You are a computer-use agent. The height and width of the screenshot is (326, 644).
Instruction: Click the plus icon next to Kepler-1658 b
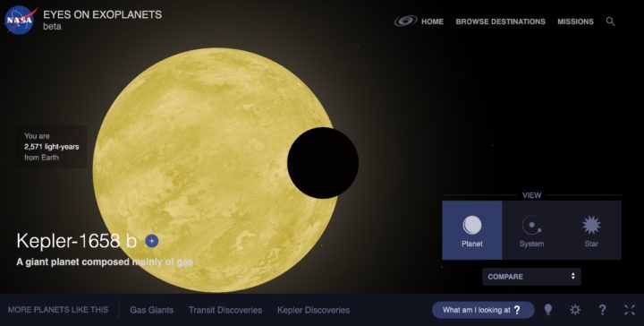click(x=151, y=241)
